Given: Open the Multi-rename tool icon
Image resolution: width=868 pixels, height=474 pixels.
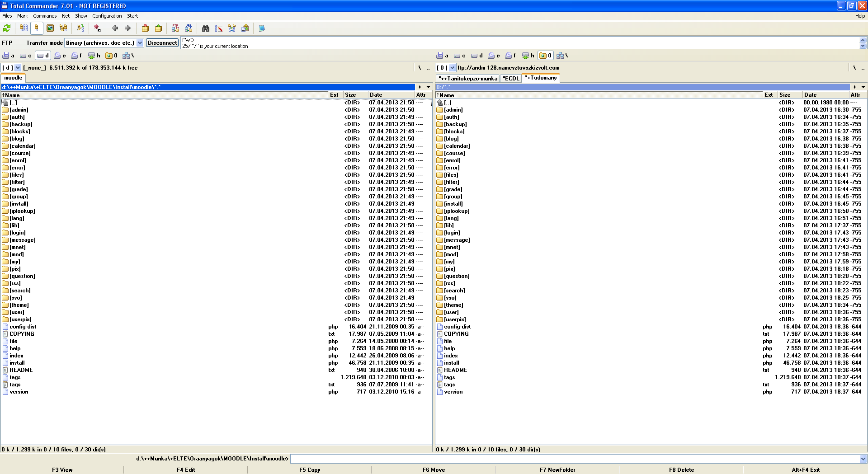Looking at the screenshot, I should (x=219, y=28).
